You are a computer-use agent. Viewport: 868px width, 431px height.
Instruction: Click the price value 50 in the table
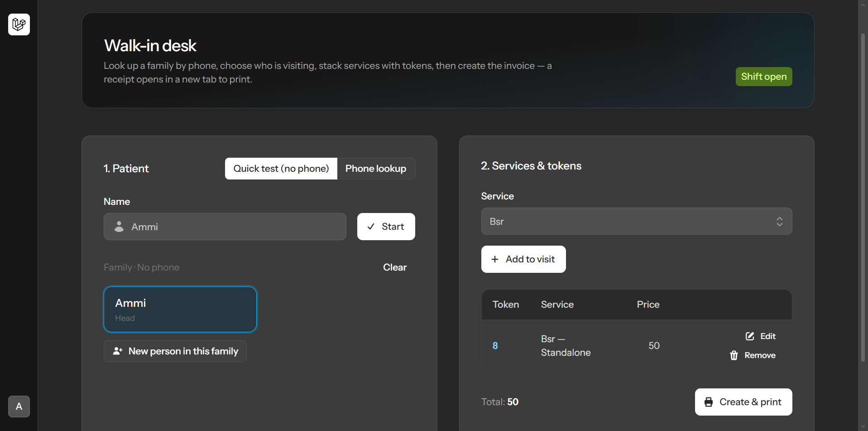coord(654,346)
